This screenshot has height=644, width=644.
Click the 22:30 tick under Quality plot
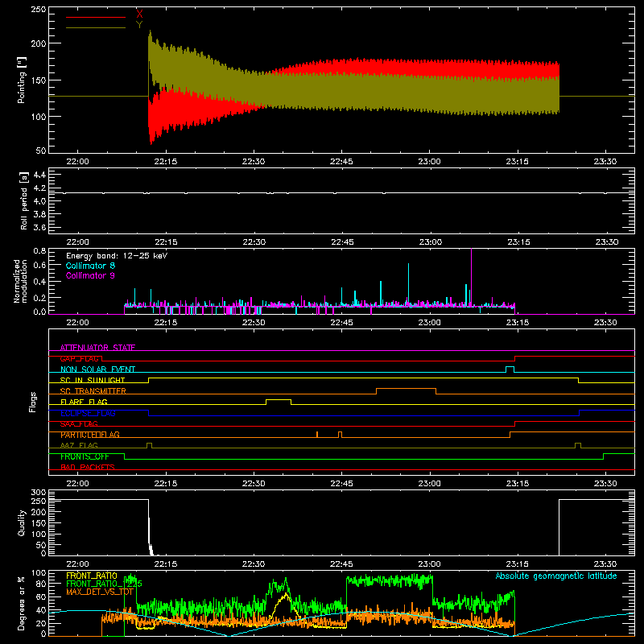(x=254, y=564)
